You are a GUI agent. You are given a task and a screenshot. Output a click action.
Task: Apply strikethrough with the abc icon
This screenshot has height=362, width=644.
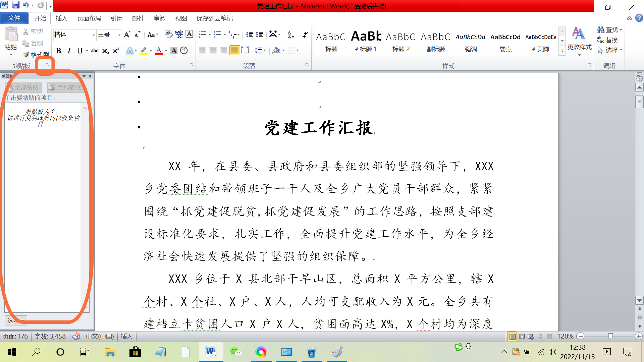[95, 51]
